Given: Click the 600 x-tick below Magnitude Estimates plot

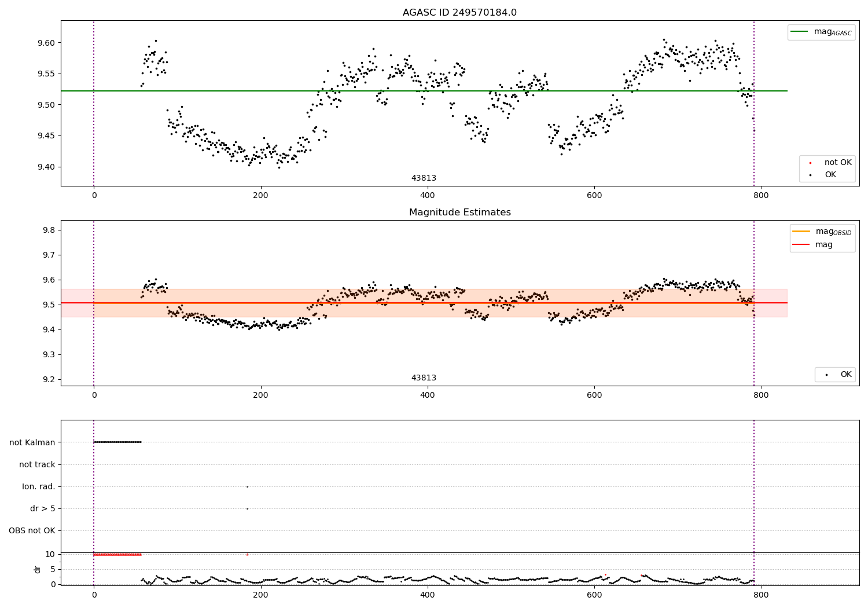Looking at the screenshot, I should coord(594,395).
